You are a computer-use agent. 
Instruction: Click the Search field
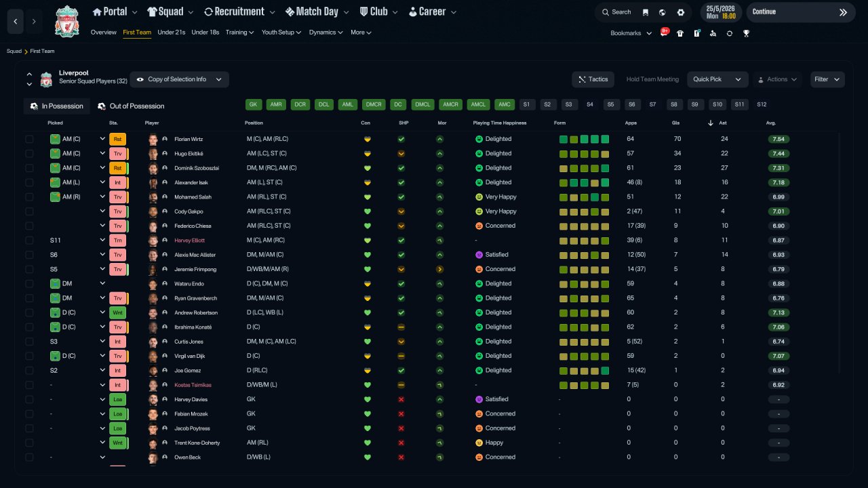(616, 12)
